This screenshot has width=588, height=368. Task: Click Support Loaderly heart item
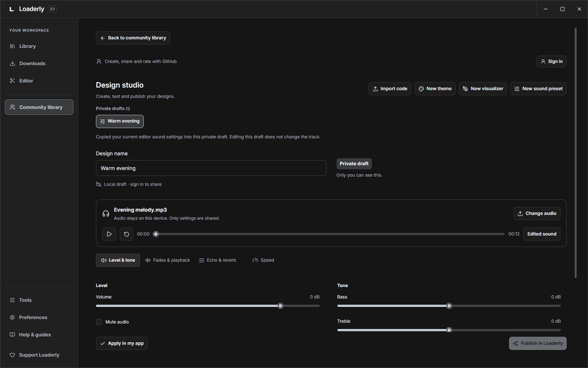(39, 355)
